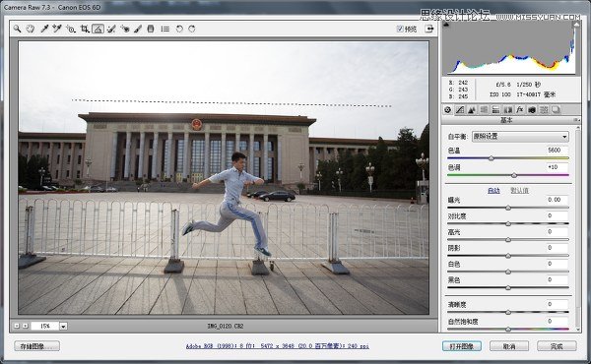Click the temperature value field 5600
The width and height of the screenshot is (591, 364).
click(558, 151)
